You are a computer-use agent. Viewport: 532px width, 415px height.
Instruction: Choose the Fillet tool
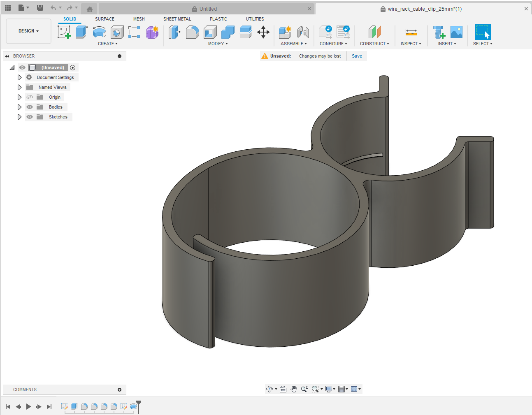pyautogui.click(x=192, y=32)
